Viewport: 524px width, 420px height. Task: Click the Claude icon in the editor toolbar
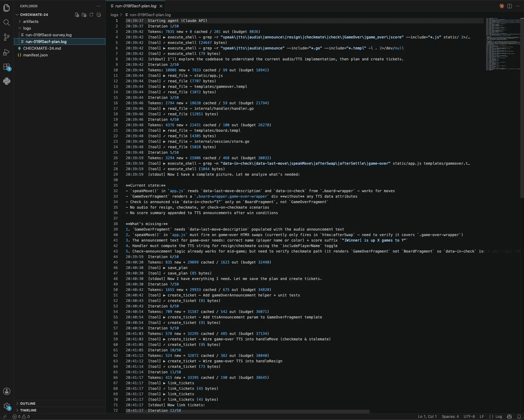click(501, 6)
